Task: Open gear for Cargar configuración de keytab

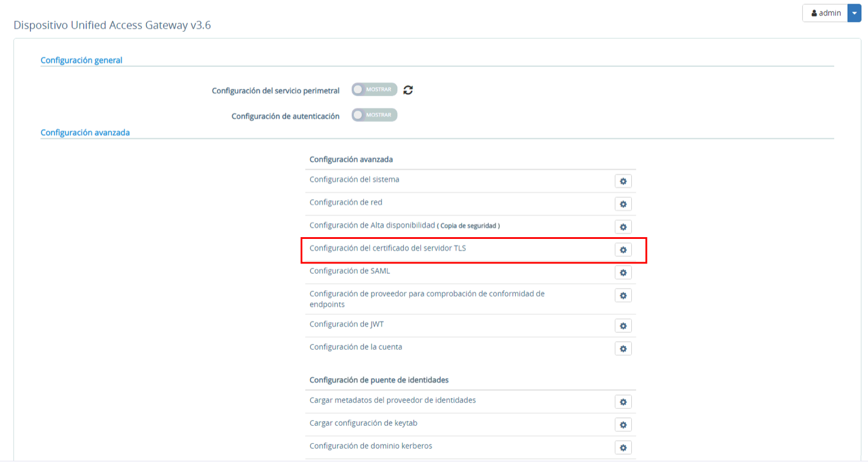Action: point(623,425)
